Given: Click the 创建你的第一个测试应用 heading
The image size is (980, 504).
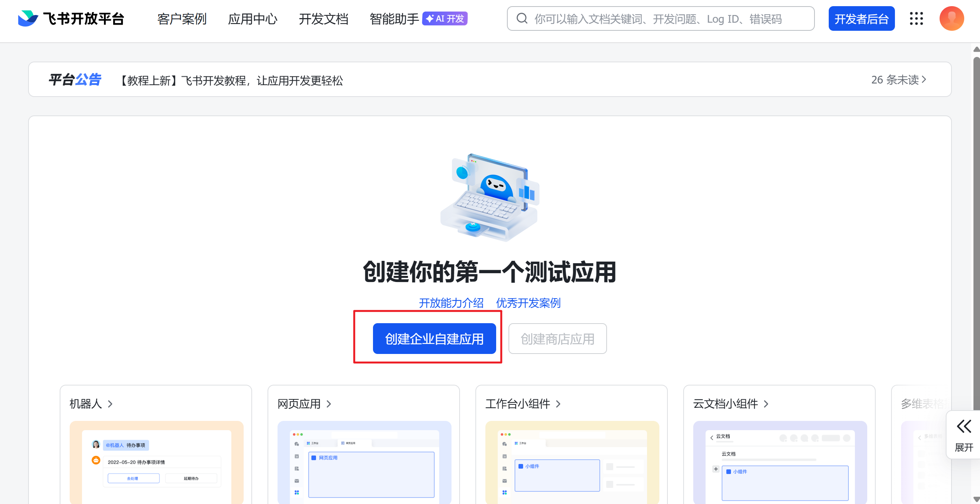Looking at the screenshot, I should click(x=490, y=272).
